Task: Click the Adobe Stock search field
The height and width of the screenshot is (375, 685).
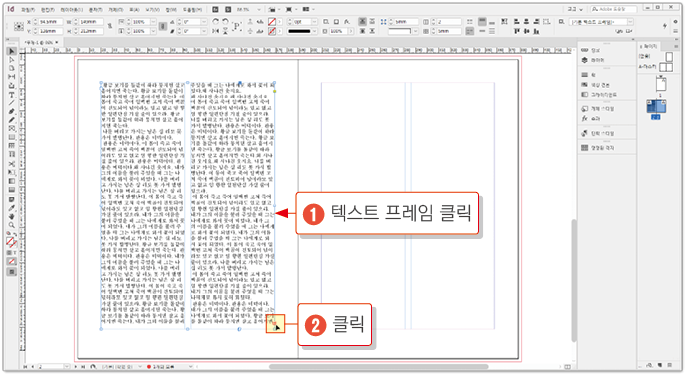Action: pyautogui.click(x=615, y=9)
